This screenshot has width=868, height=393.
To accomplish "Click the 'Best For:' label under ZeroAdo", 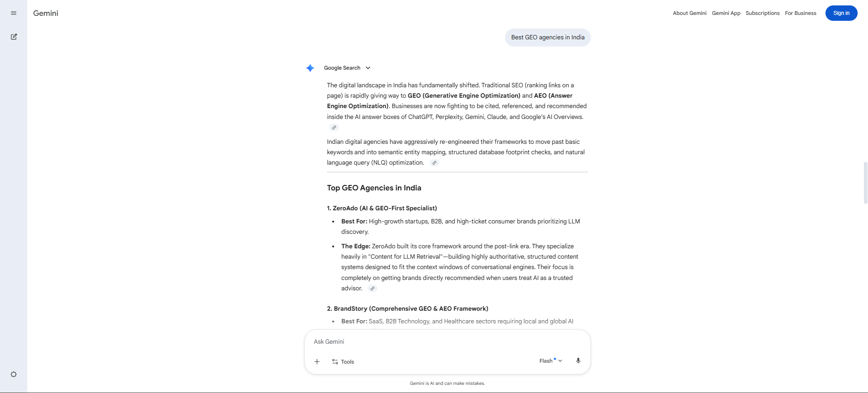I will 354,221.
